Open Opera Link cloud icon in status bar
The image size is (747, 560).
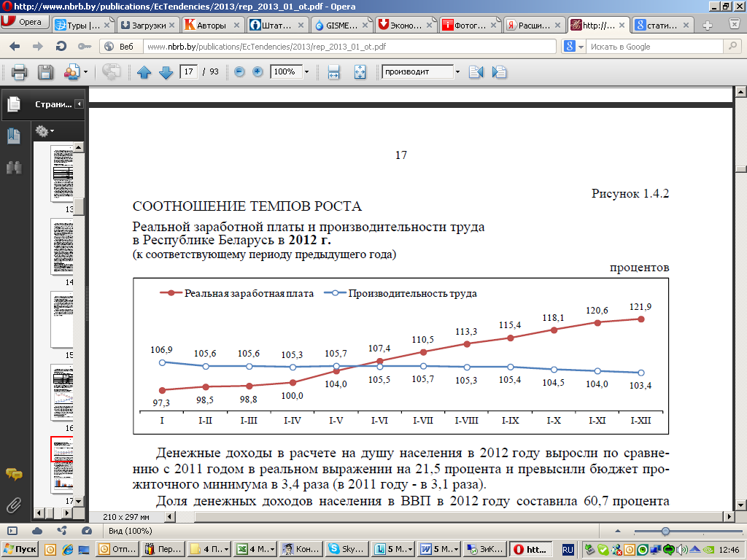coord(37,531)
